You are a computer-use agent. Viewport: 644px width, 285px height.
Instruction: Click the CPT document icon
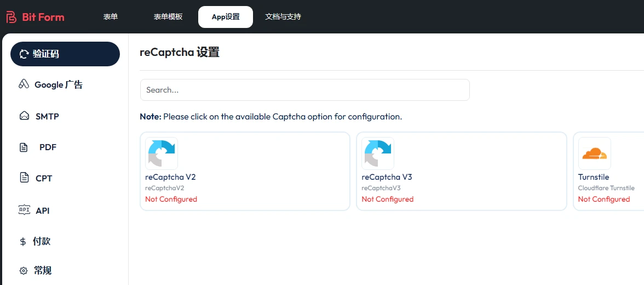coord(24,178)
